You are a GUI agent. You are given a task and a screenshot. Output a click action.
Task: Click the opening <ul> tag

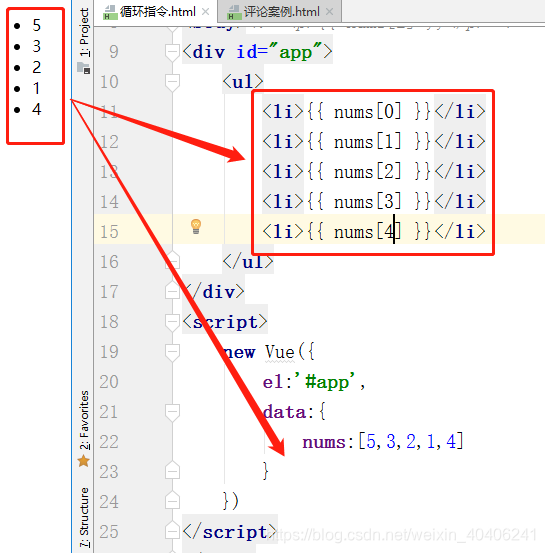[x=243, y=82]
